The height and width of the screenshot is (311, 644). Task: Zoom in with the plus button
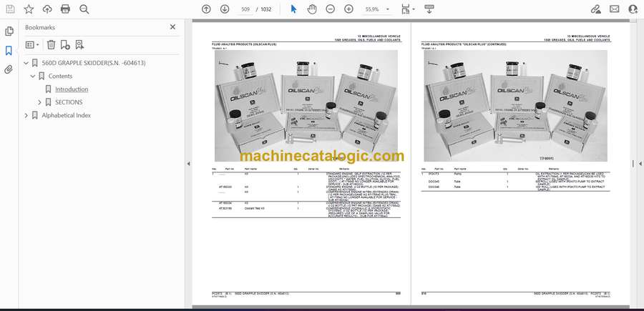tap(348, 9)
